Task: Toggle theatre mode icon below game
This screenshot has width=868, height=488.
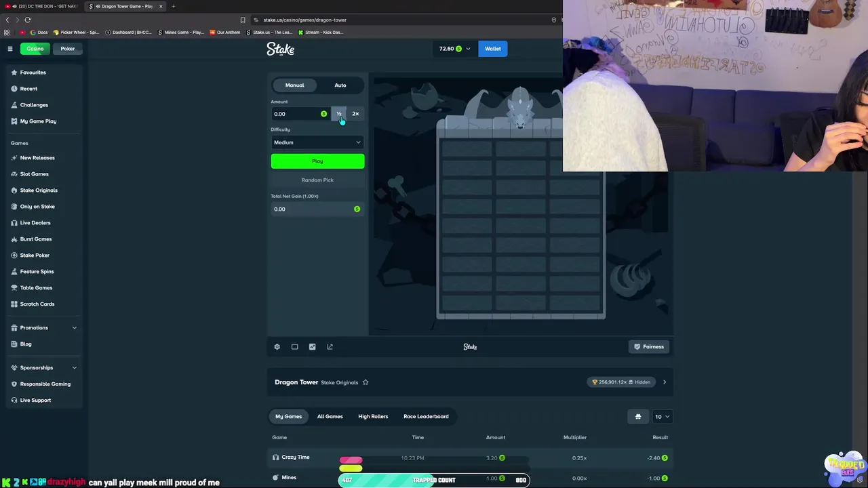Action: [294, 347]
